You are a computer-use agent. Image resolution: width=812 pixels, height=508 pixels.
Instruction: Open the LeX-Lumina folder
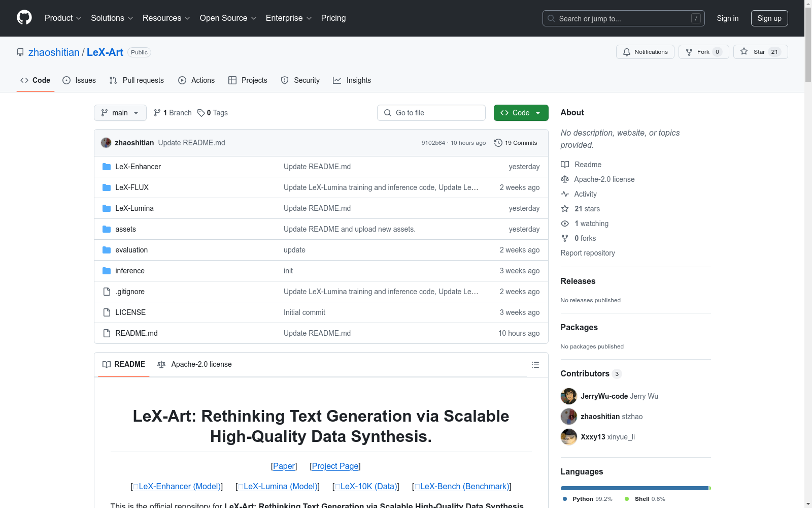tap(134, 208)
